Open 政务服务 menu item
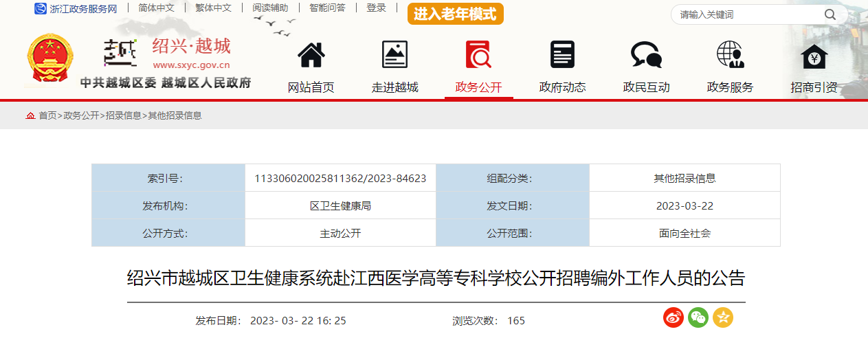 pos(730,87)
